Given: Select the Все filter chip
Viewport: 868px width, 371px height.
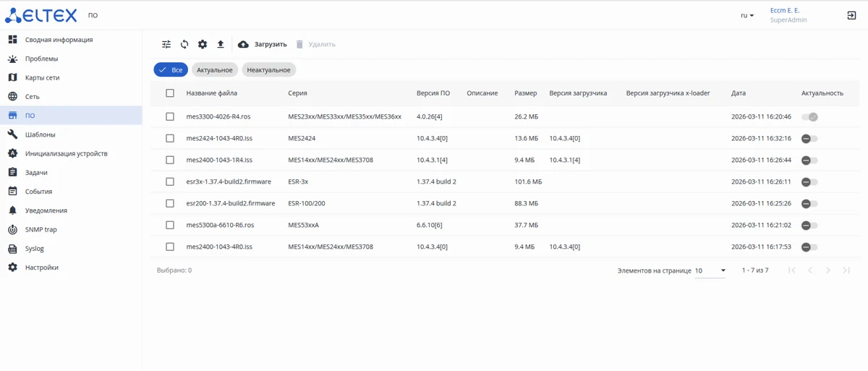Looking at the screenshot, I should tap(171, 70).
